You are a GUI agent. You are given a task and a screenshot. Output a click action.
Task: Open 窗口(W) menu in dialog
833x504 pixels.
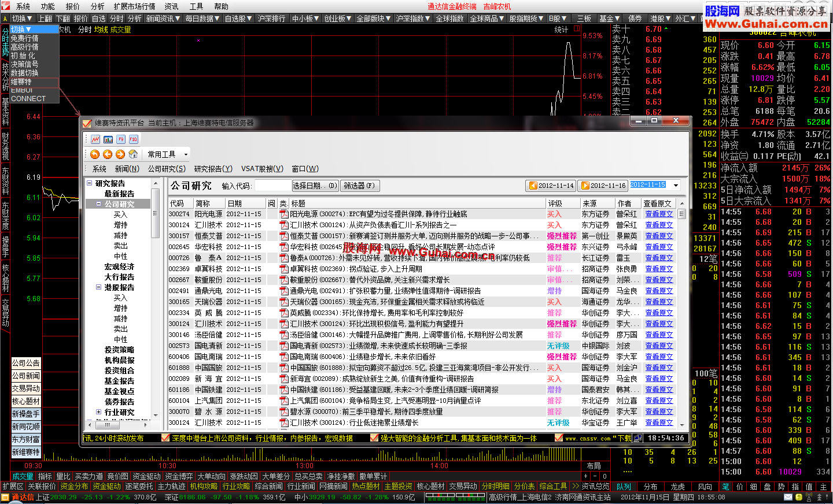tap(305, 169)
